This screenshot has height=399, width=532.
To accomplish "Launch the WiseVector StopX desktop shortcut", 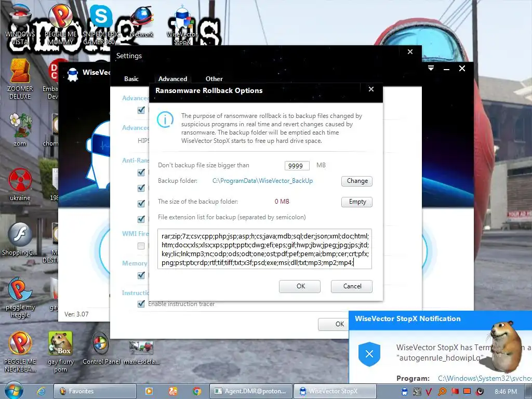I will pos(182,25).
